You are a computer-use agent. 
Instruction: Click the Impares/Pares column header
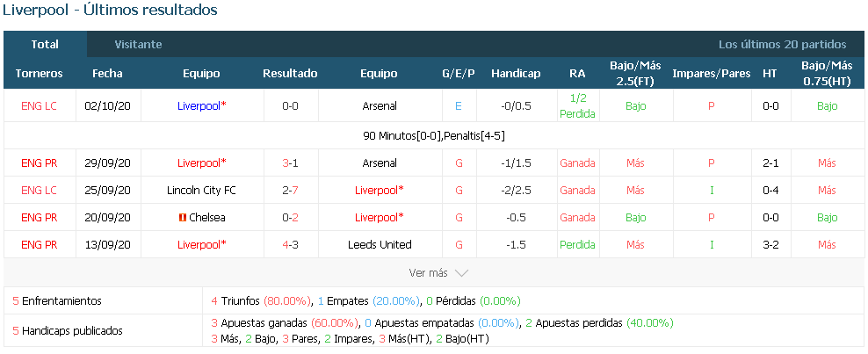point(712,74)
